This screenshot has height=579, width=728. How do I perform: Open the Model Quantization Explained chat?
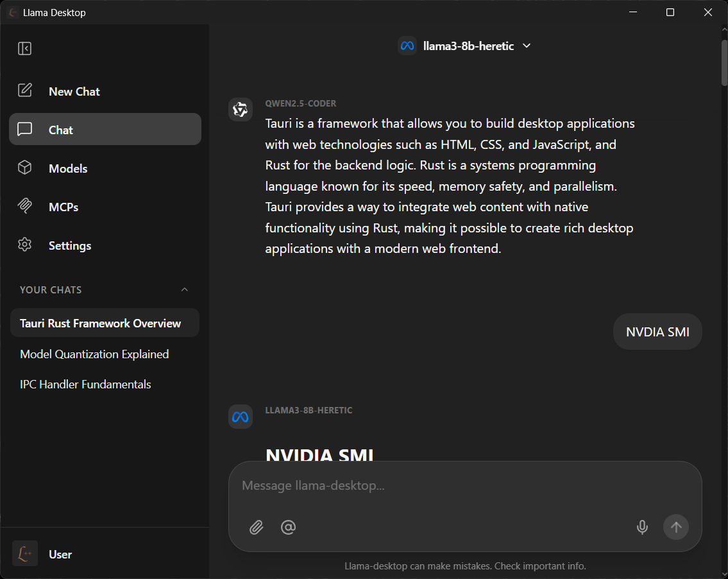[94, 354]
